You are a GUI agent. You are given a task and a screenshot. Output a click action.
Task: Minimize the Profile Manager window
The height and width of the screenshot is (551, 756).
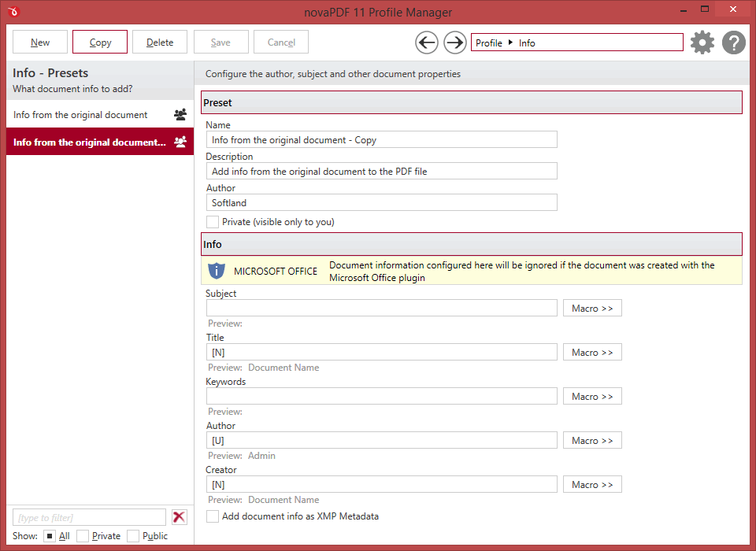coord(684,9)
